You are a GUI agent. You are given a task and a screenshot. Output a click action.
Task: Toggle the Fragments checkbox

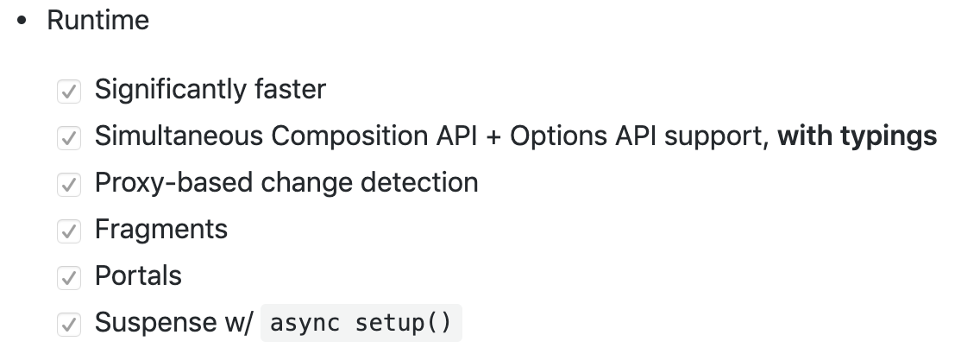(69, 231)
